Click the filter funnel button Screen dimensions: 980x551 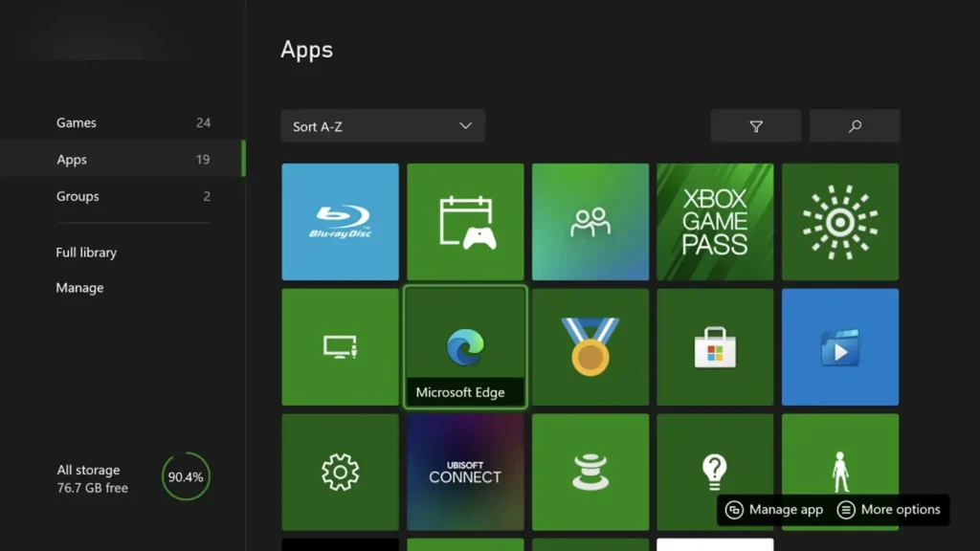[756, 126]
